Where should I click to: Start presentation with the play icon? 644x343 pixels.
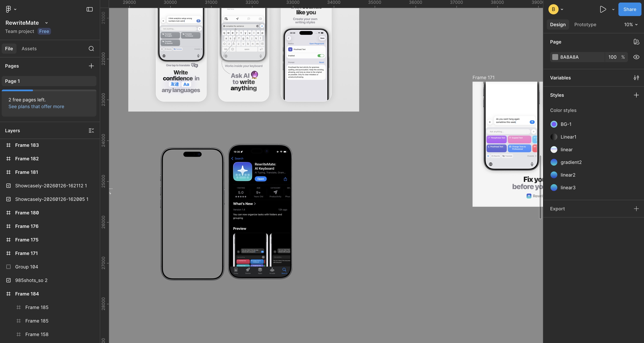[603, 9]
